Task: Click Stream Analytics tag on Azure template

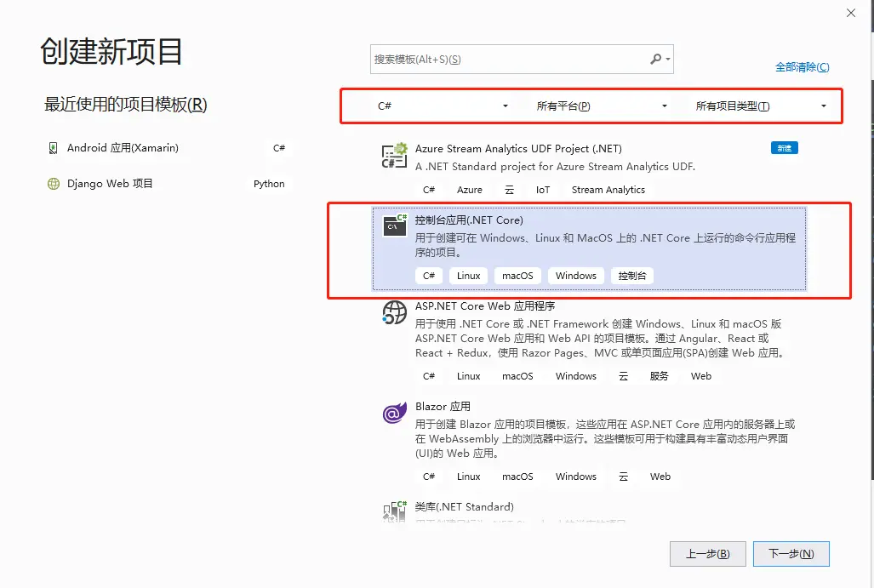Action: 608,190
